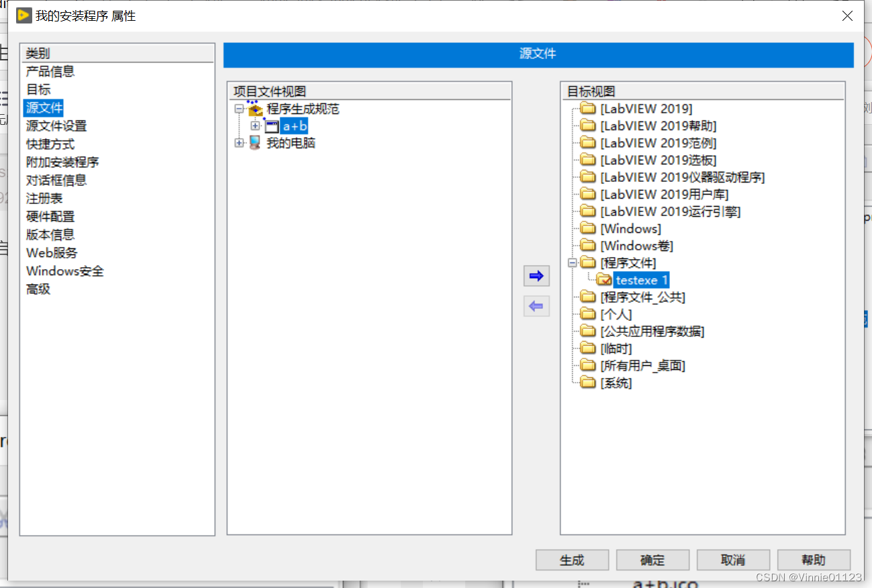The image size is (872, 588).
Task: Select the '程序生成规范' label in project view
Action: pyautogui.click(x=303, y=109)
